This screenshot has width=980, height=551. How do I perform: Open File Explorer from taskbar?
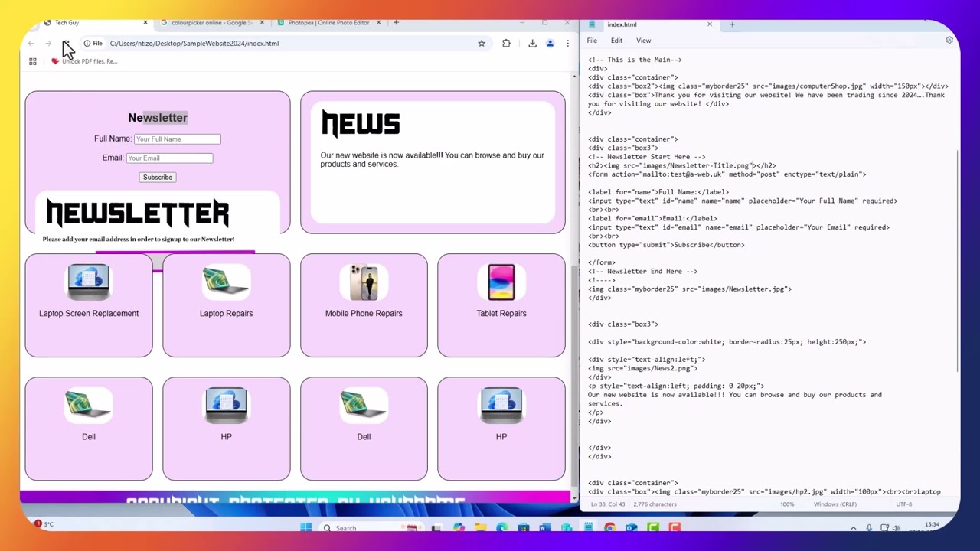pos(480,527)
